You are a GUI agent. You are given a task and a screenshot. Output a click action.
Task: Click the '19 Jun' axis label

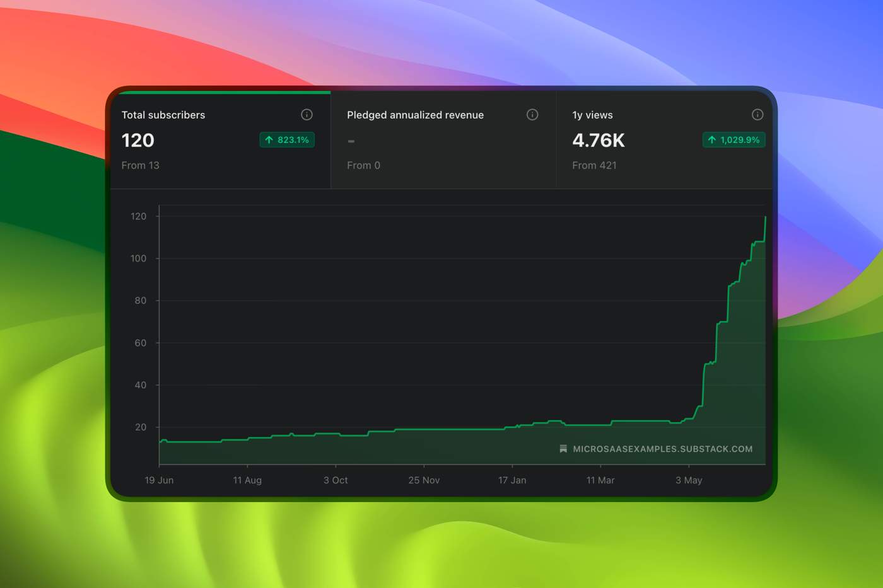click(x=159, y=480)
